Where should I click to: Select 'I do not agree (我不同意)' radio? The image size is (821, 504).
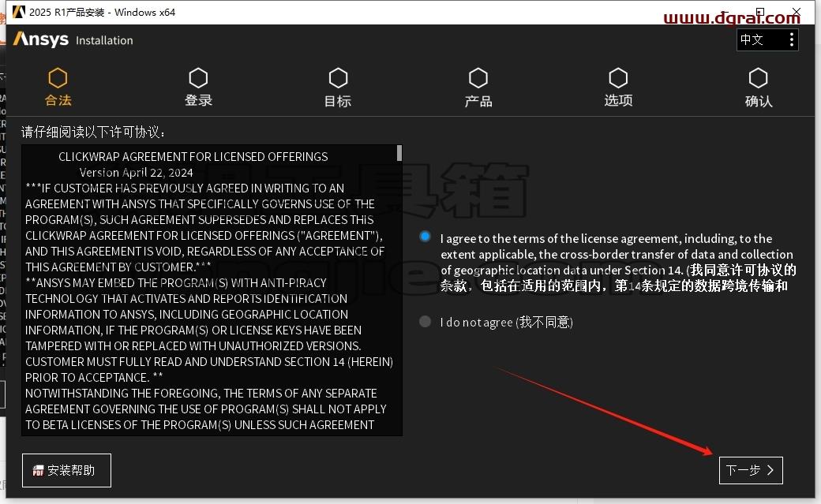point(425,321)
